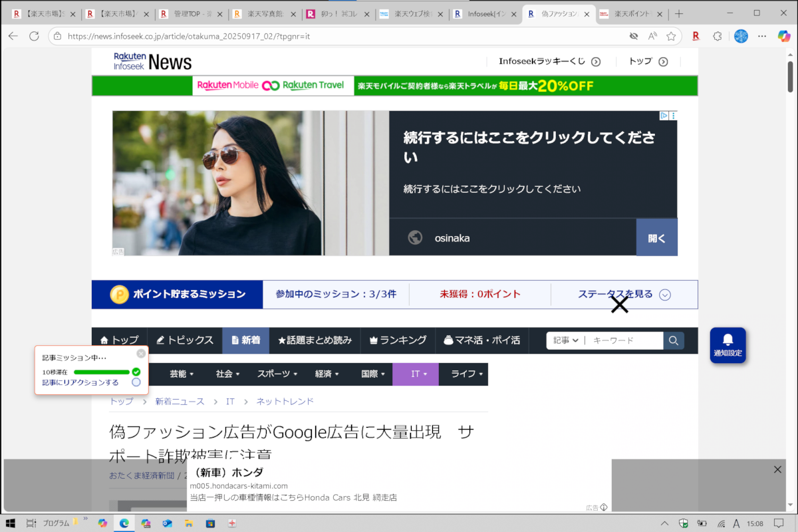
Task: Expand the ステータスを見る chevron
Action: pyautogui.click(x=665, y=295)
